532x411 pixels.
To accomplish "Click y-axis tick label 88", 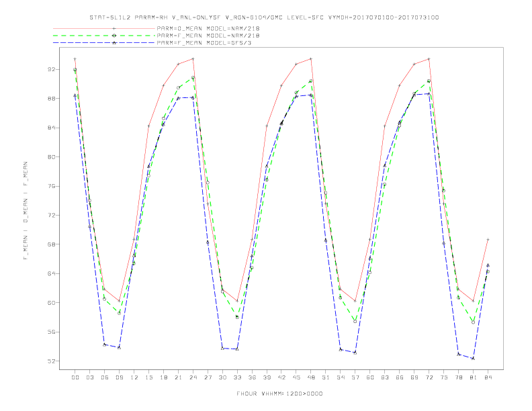I will pyautogui.click(x=51, y=99).
